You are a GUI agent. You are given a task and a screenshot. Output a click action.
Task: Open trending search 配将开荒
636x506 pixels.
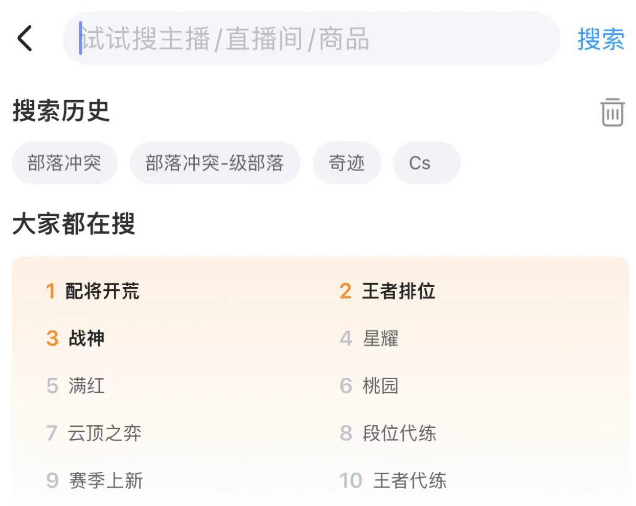102,291
